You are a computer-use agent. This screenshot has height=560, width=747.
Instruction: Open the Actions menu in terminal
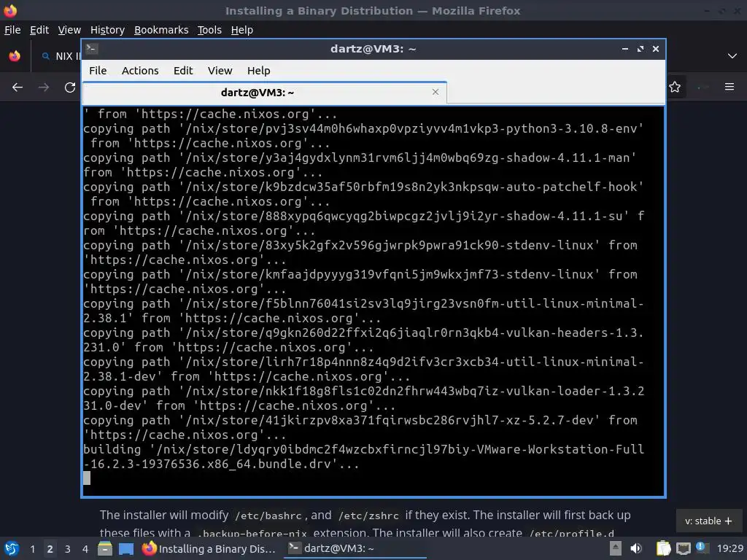coord(140,71)
